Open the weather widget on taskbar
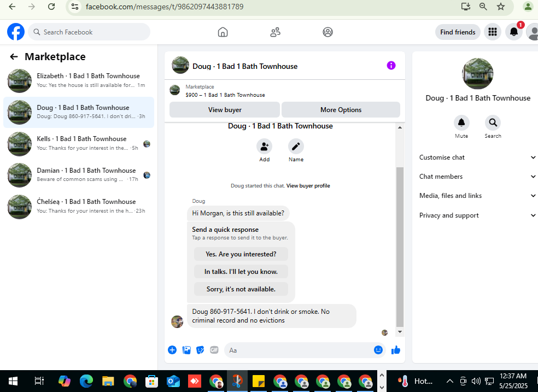 point(415,381)
